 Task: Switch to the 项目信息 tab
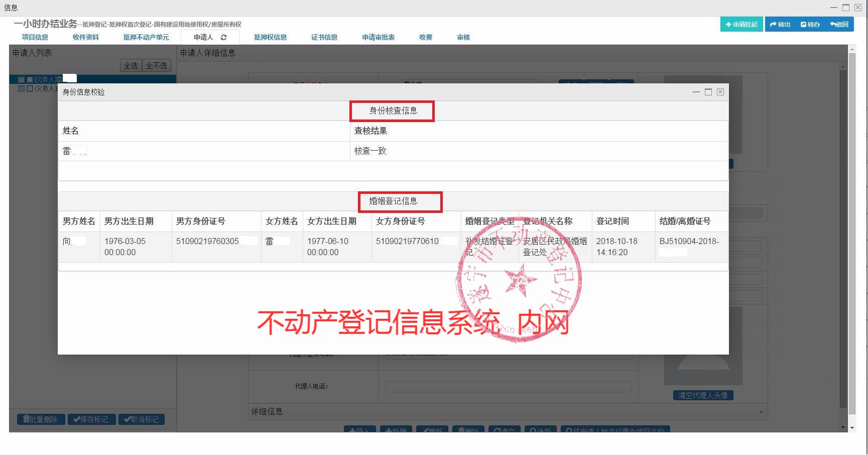coord(35,37)
